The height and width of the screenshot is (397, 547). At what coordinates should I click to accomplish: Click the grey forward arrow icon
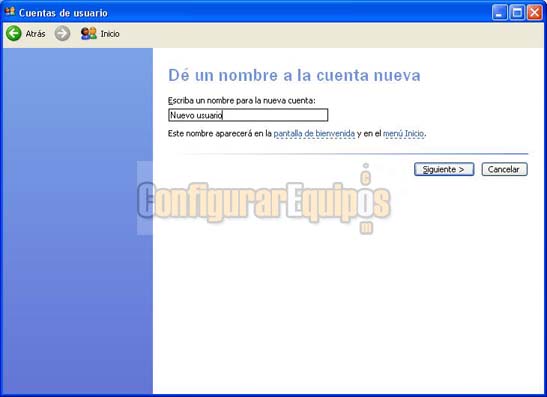[x=62, y=33]
